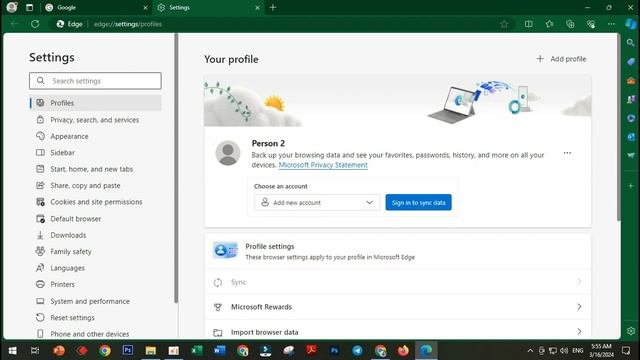Open Favorites toolbar icon
This screenshot has height=360, width=640.
tap(549, 24)
